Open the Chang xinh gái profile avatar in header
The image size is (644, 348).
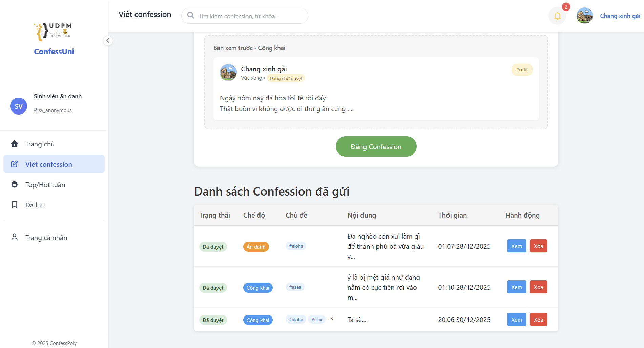tap(585, 16)
